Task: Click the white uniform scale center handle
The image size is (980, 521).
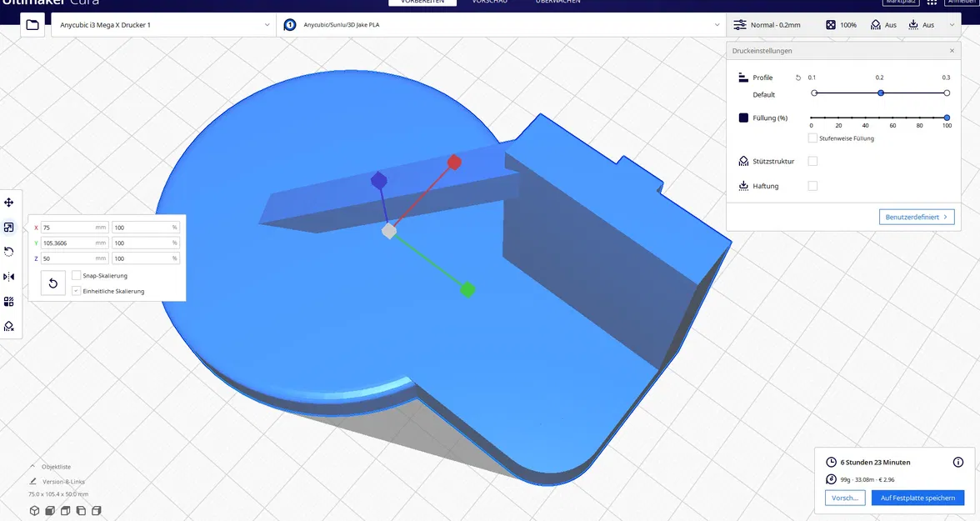Action: (388, 232)
